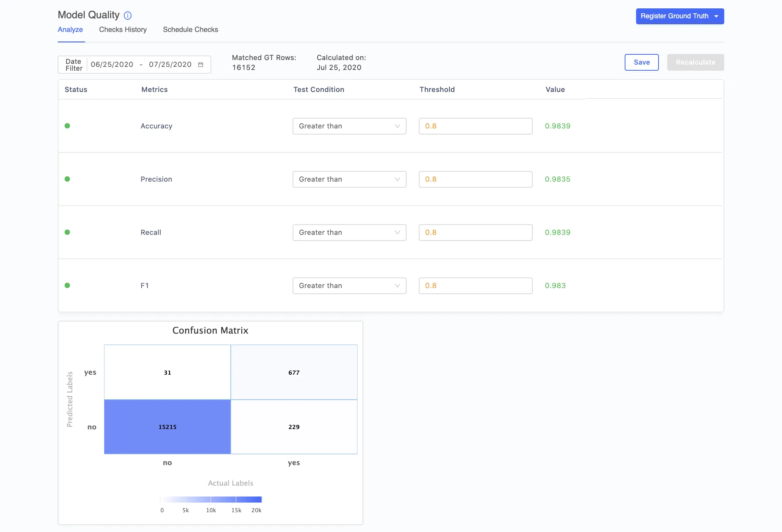Click the 15215 confusion matrix cell
This screenshot has width=782, height=532.
(168, 427)
